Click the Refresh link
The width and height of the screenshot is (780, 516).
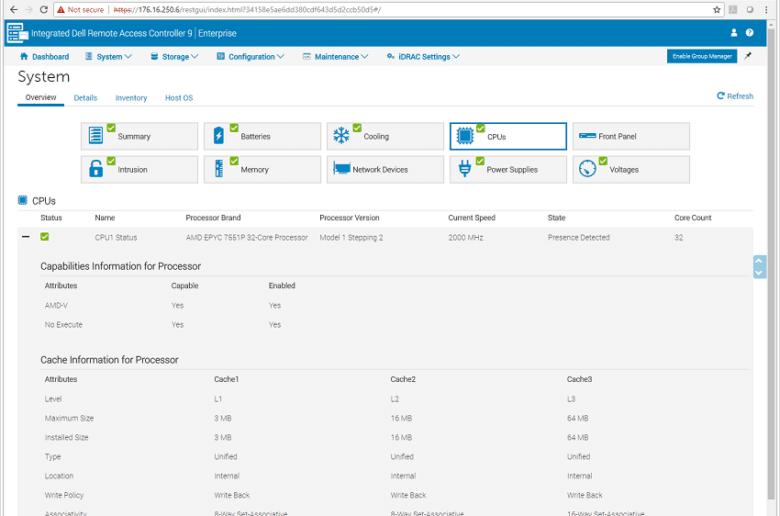click(735, 96)
